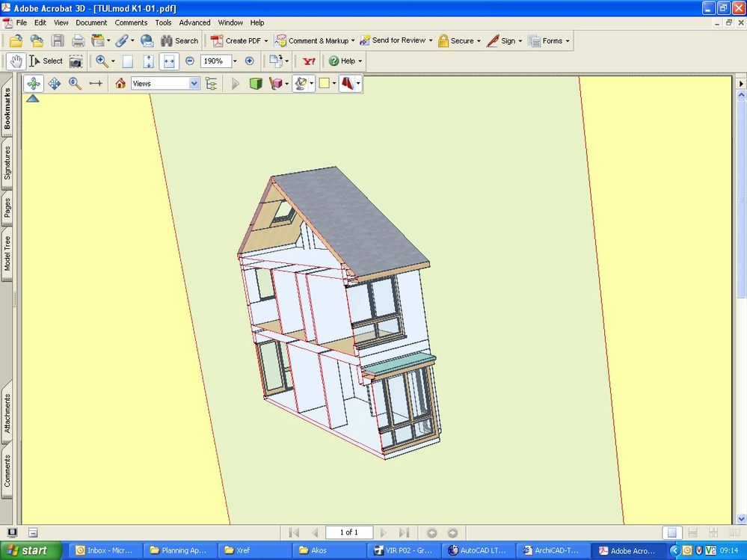Expand the lighting options dropdown
The image size is (747, 560).
point(311,84)
